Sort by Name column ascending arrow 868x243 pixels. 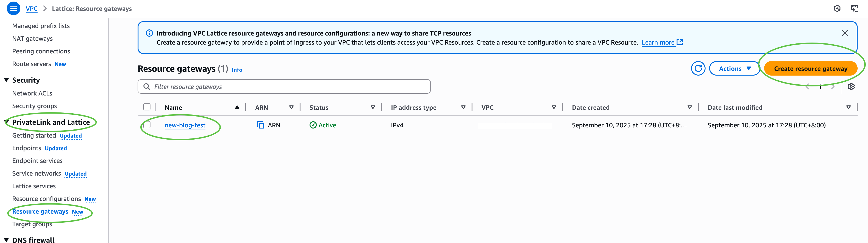[237, 107]
